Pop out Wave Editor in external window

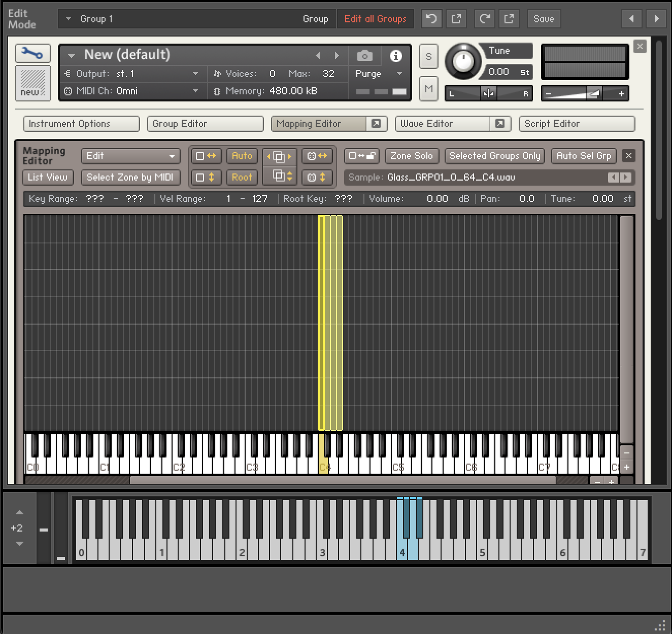click(x=500, y=124)
